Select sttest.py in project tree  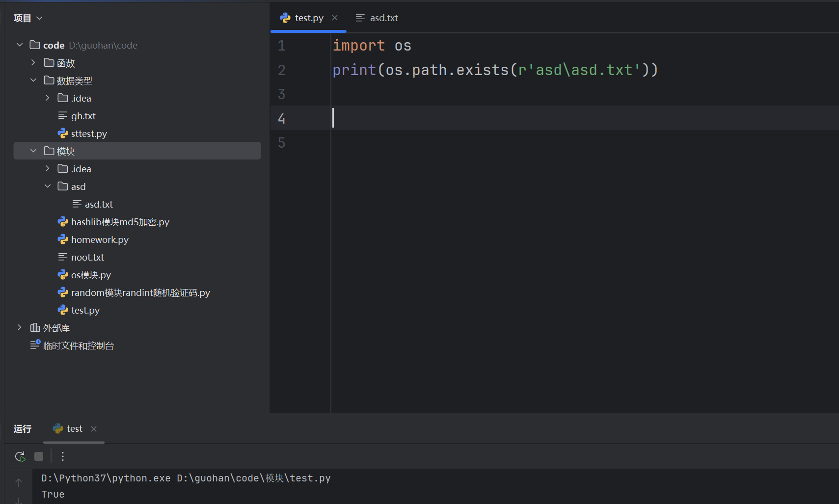tap(89, 133)
